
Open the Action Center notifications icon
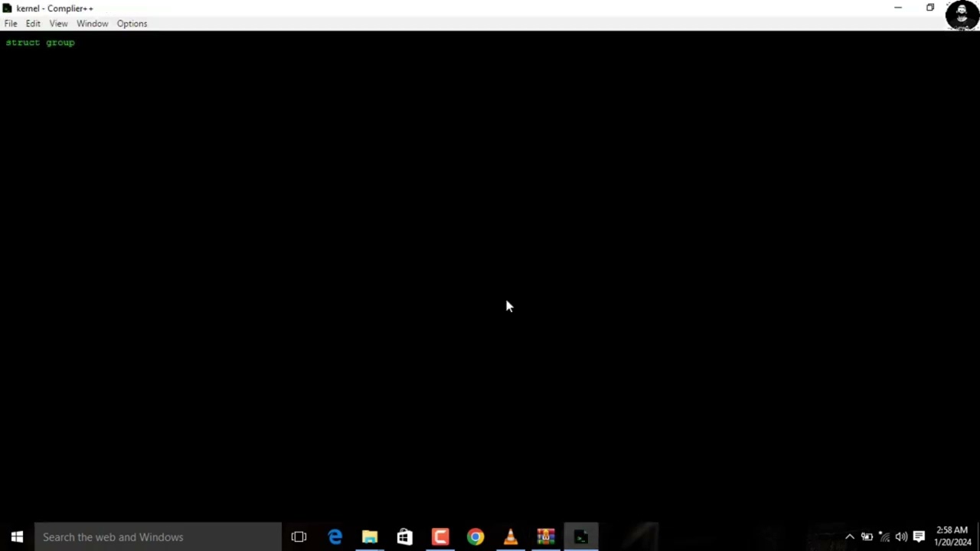919,537
